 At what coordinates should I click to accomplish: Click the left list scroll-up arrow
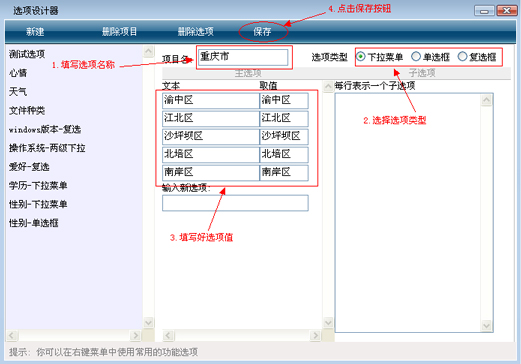tap(148, 51)
